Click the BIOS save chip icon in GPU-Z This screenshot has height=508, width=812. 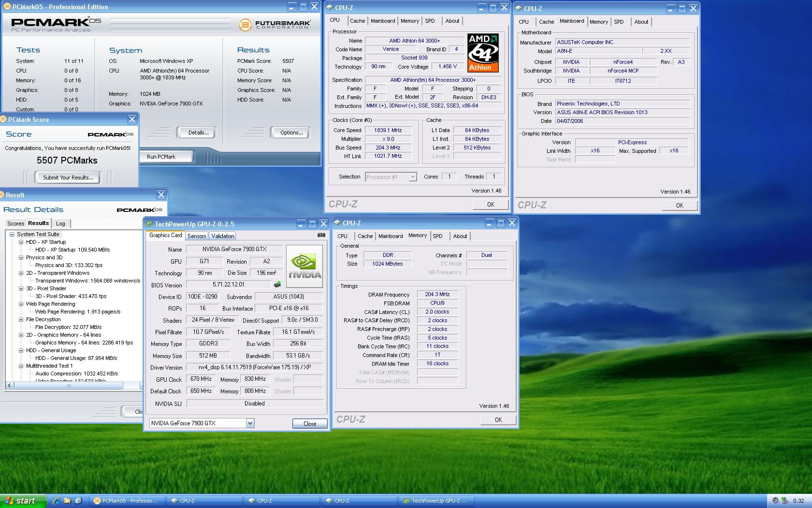277,284
